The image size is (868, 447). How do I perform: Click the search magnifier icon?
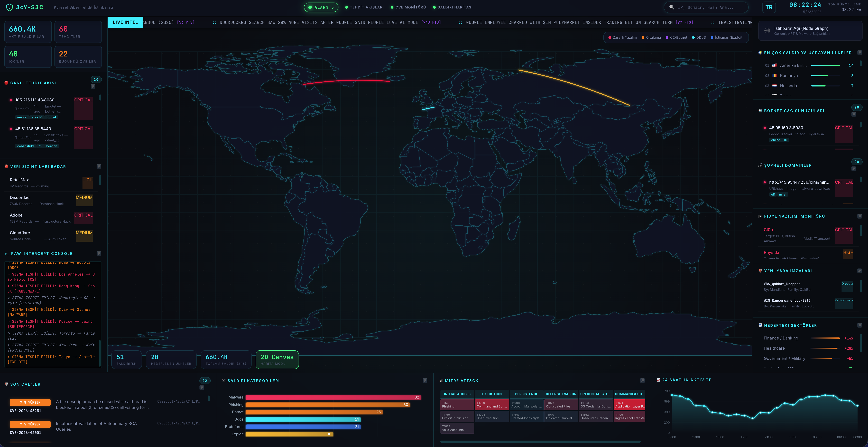[x=671, y=7]
